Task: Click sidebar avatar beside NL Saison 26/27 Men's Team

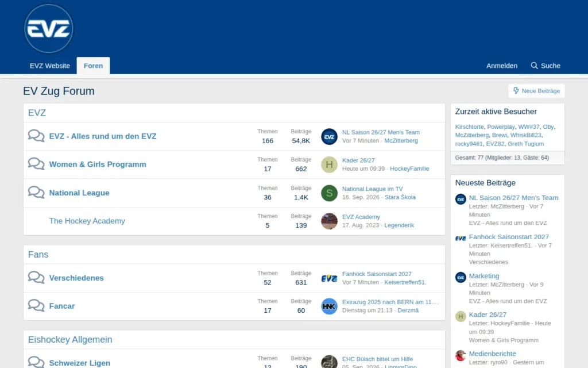Action: pyautogui.click(x=461, y=199)
